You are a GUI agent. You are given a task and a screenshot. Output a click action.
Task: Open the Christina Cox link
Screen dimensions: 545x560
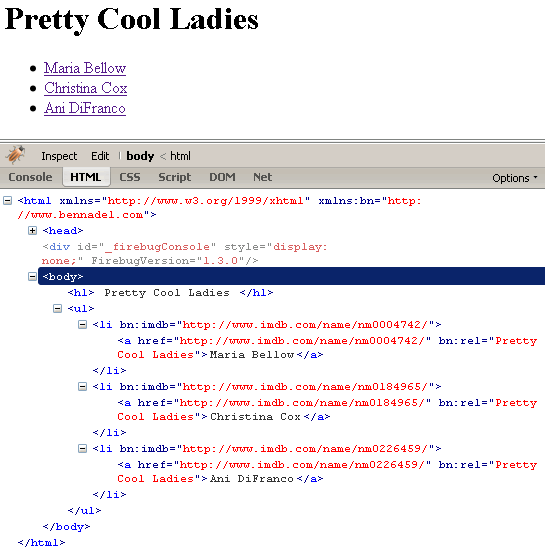86,88
